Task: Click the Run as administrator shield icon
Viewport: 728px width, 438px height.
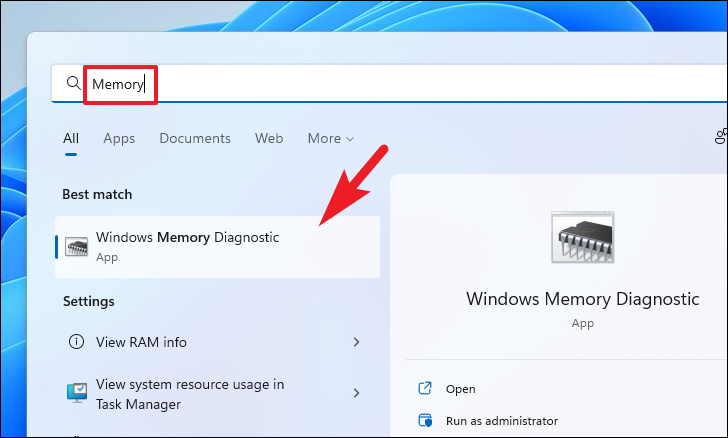Action: (x=425, y=420)
